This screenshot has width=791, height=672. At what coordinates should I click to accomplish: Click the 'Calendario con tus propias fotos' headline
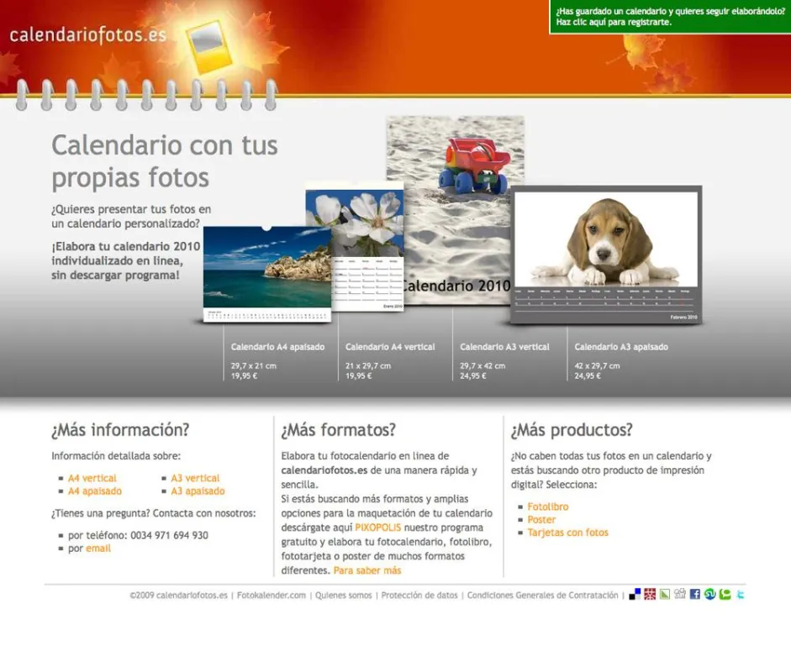[x=165, y=161]
